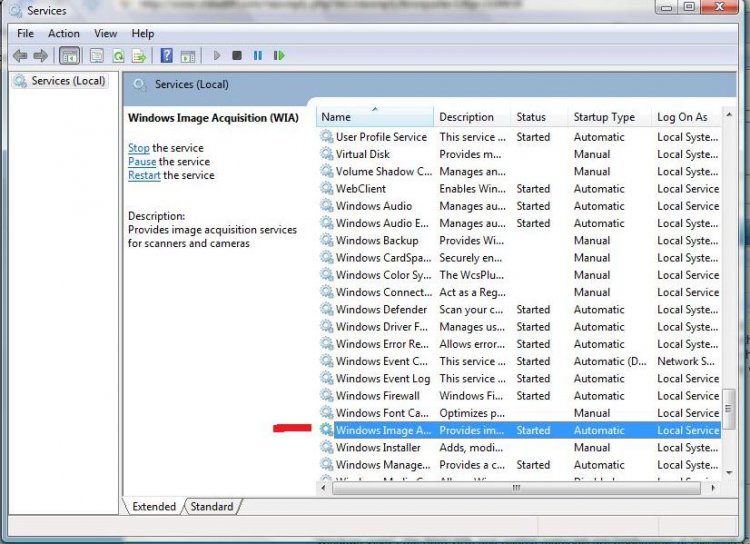The height and width of the screenshot is (544, 750).
Task: Click the vertical scrollbar thumb
Action: pos(729,409)
